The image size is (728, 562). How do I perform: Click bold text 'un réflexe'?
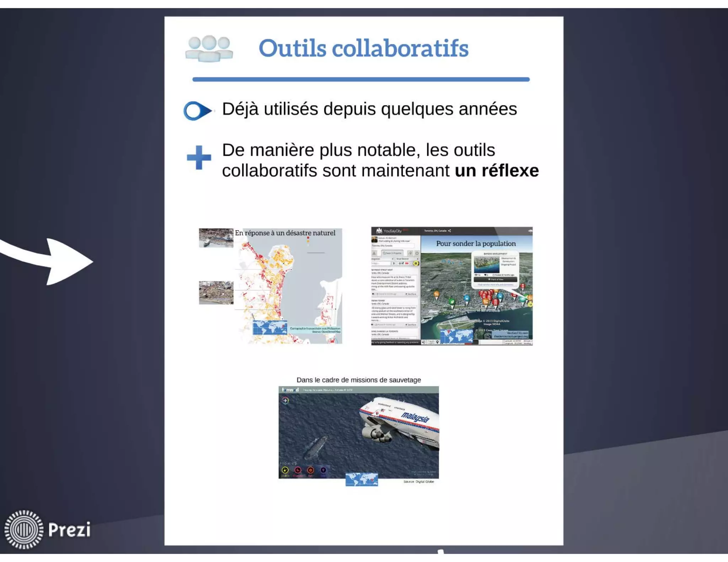pos(497,171)
